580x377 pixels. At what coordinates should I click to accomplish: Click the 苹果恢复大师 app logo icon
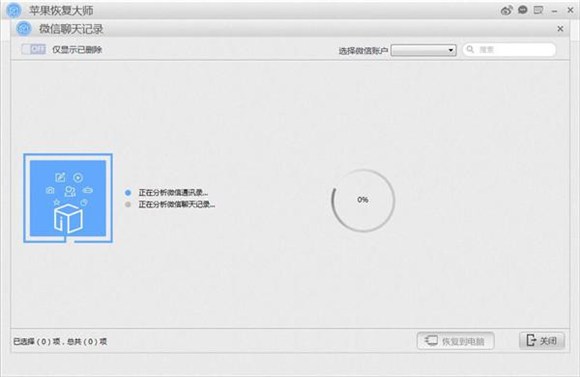[x=14, y=10]
